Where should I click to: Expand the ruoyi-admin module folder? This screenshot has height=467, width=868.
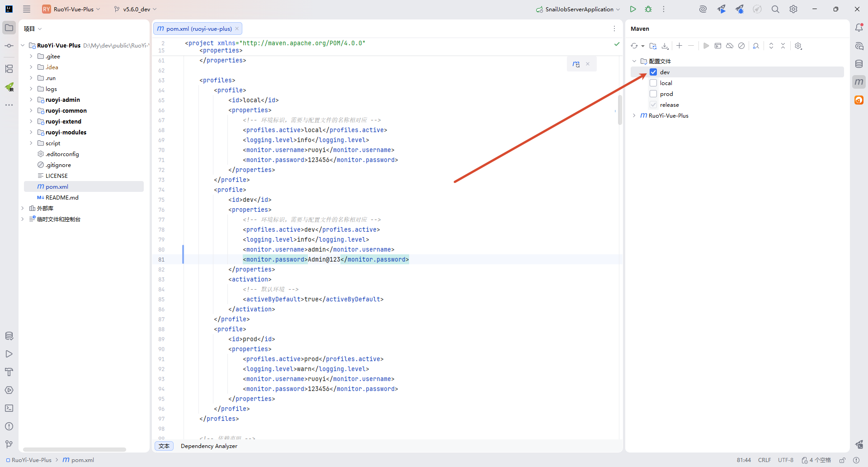[31, 100]
